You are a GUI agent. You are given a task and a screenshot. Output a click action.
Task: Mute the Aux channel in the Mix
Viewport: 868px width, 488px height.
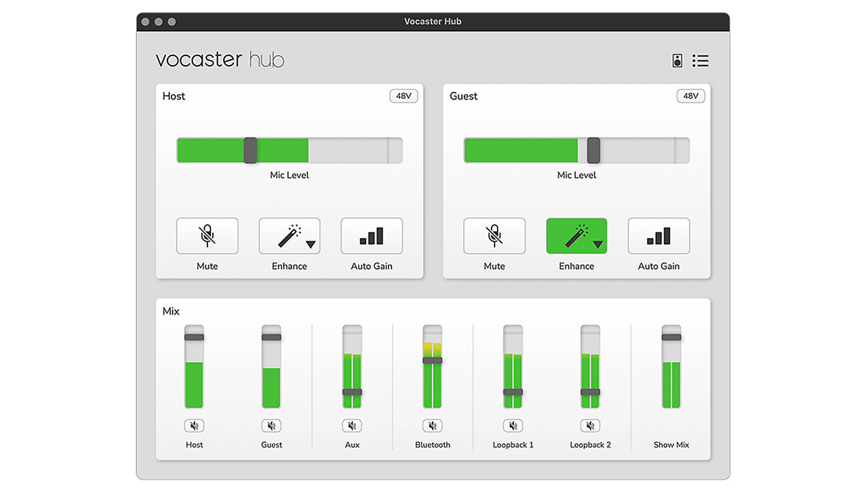coord(352,425)
